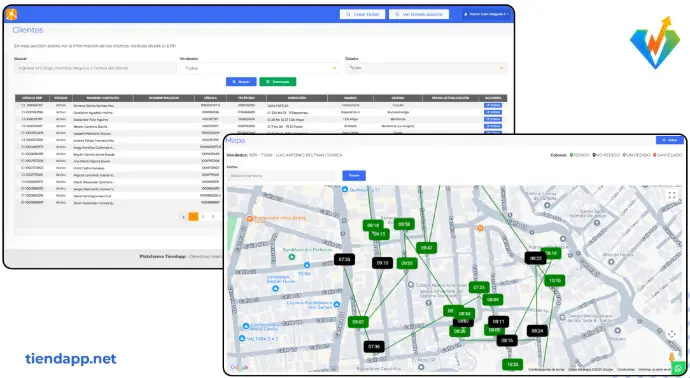The height and width of the screenshot is (378, 690).
Task: Go to page 2 of clients table
Action: 203,217
